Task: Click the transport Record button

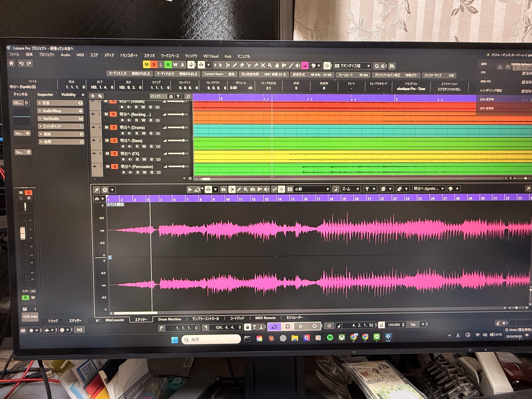Action: 314,326
